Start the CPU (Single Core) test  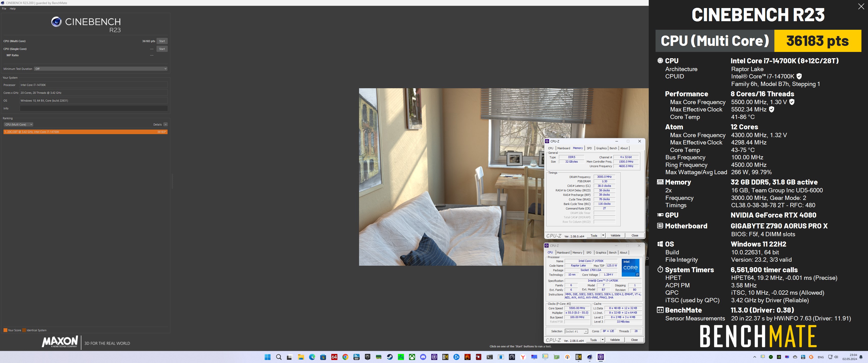click(x=162, y=49)
